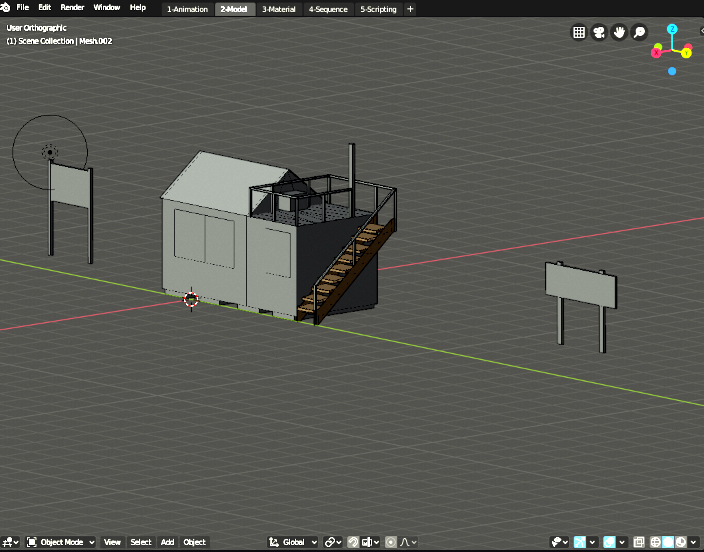Viewport: 704px width, 552px height.
Task: Open the object visibility and selectability dropdown
Action: coord(559,542)
